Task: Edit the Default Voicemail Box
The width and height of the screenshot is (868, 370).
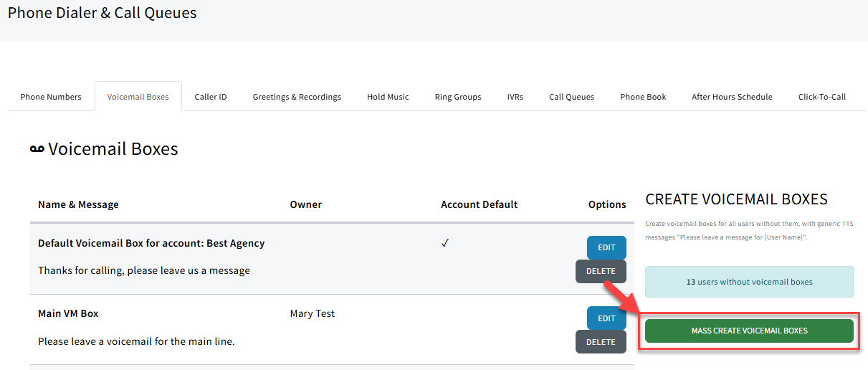Action: 606,247
